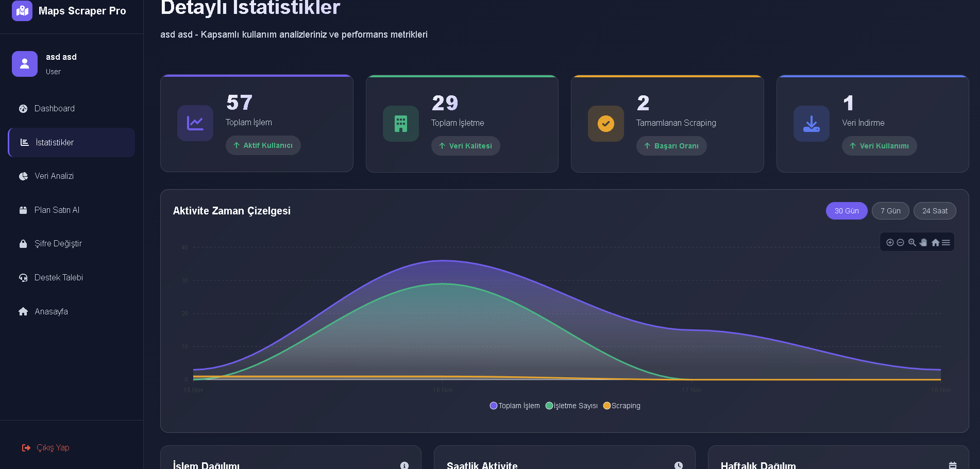The height and width of the screenshot is (469, 980).
Task: Click the Toplam İşletme building icon
Action: (401, 124)
